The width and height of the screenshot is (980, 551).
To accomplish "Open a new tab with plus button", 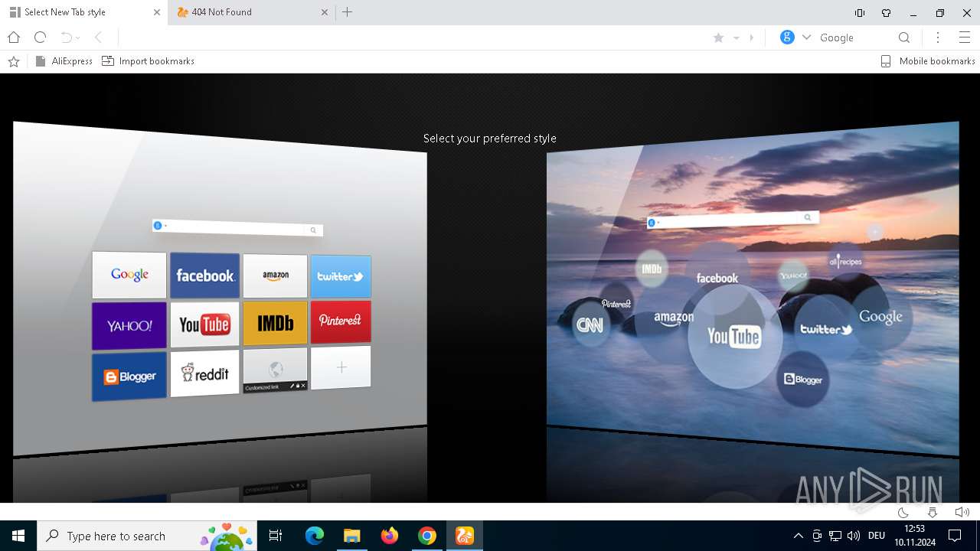I will [x=347, y=12].
